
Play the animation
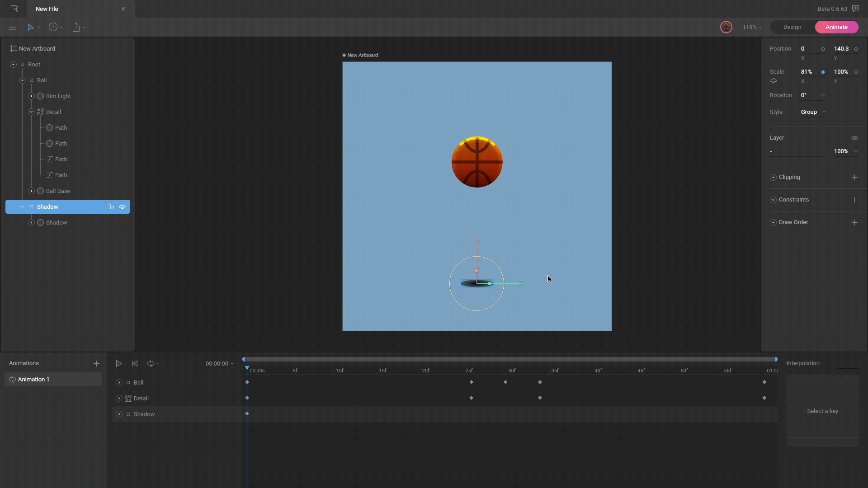tap(119, 364)
